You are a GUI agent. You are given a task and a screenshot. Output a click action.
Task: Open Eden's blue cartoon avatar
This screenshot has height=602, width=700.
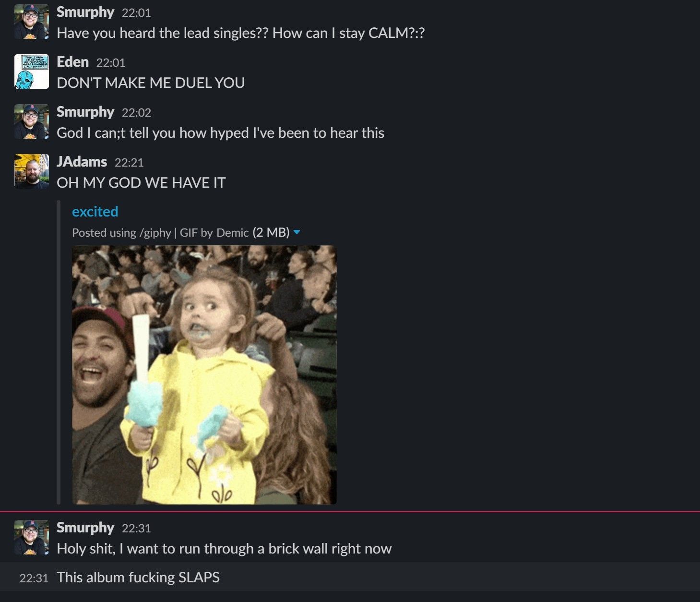click(32, 72)
